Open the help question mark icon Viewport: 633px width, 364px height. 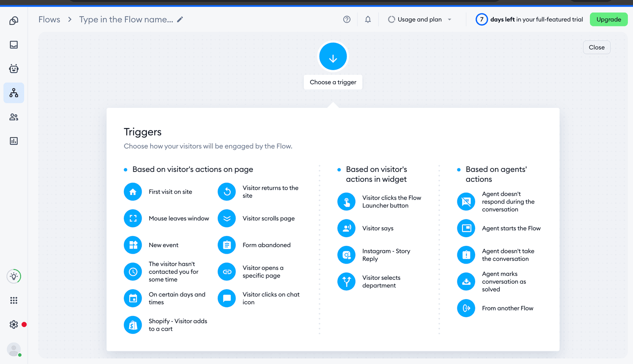[x=347, y=19]
